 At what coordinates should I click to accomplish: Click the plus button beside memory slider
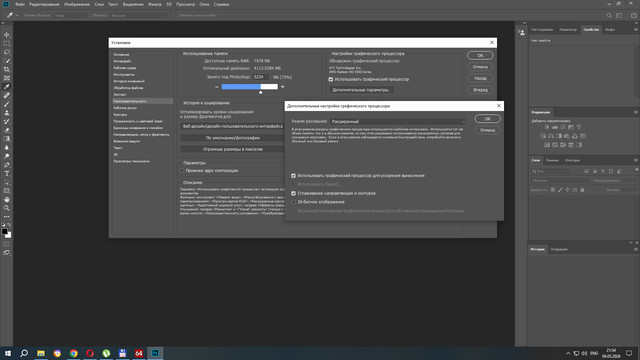[282, 87]
